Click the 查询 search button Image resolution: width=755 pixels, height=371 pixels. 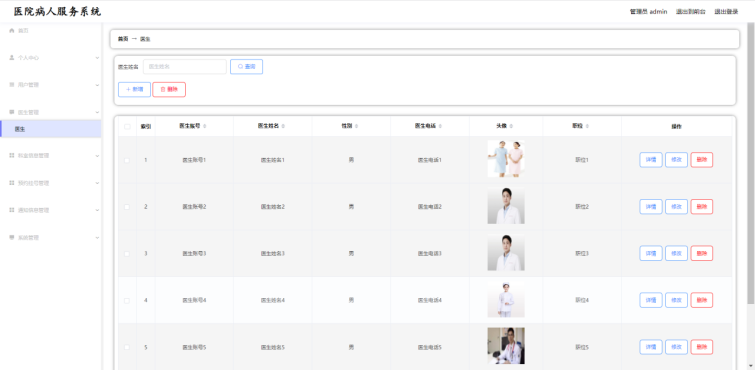tap(247, 67)
